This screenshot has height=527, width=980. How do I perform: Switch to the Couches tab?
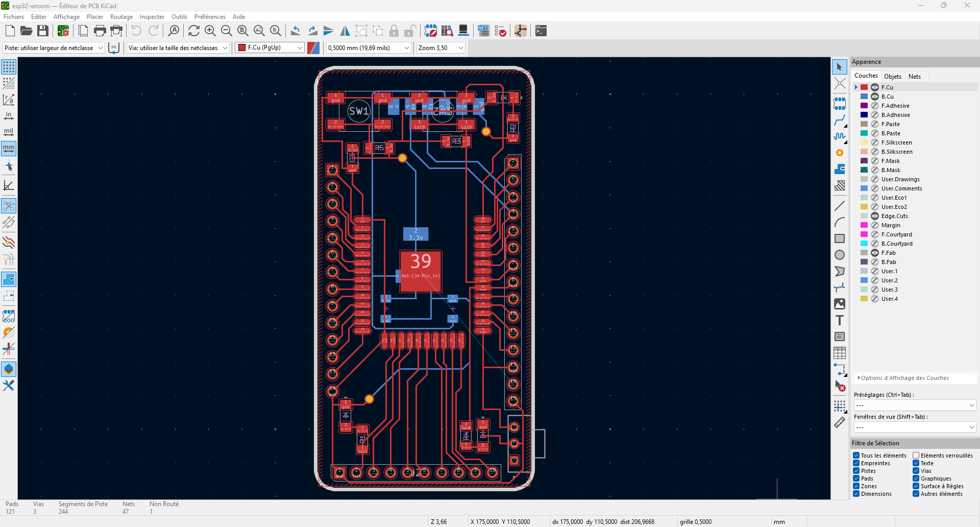pyautogui.click(x=866, y=76)
